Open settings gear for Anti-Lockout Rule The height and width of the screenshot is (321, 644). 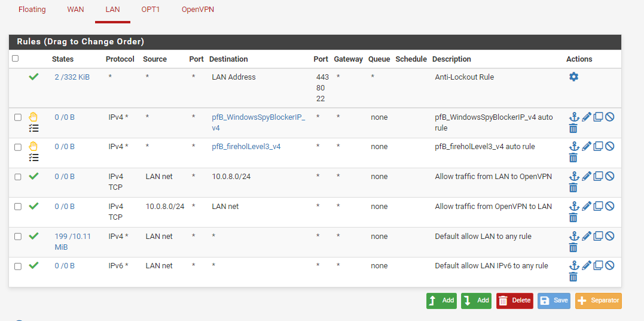[573, 77]
